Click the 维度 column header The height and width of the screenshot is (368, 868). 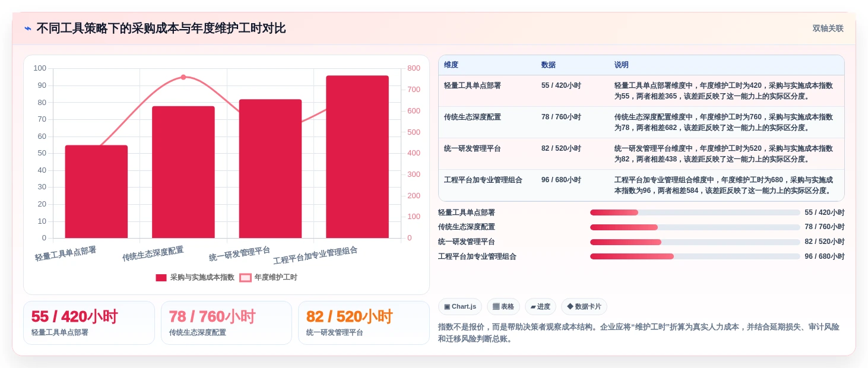pyautogui.click(x=451, y=65)
